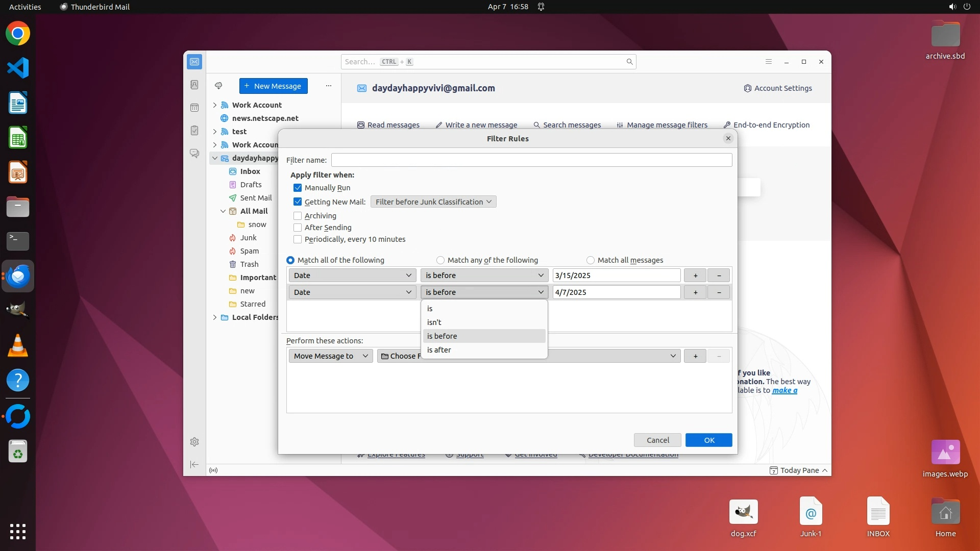The image size is (980, 551).
Task: Collapse the All Mail folder
Action: 223,211
